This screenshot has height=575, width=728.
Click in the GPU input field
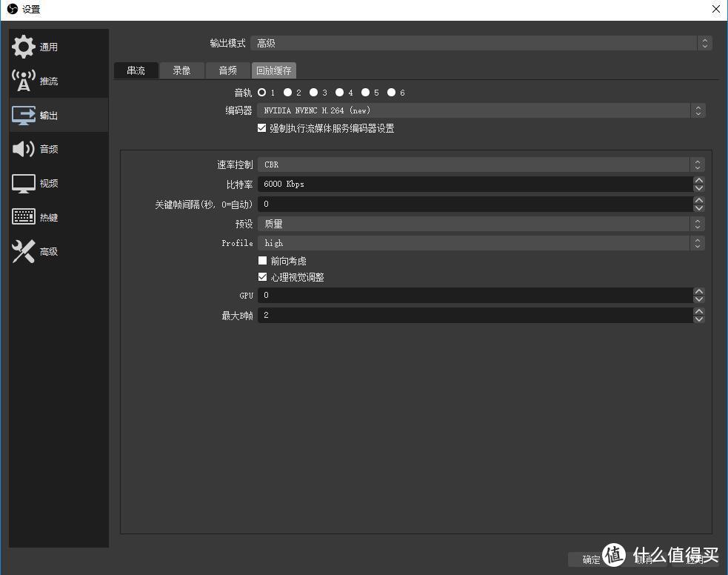tap(475, 296)
